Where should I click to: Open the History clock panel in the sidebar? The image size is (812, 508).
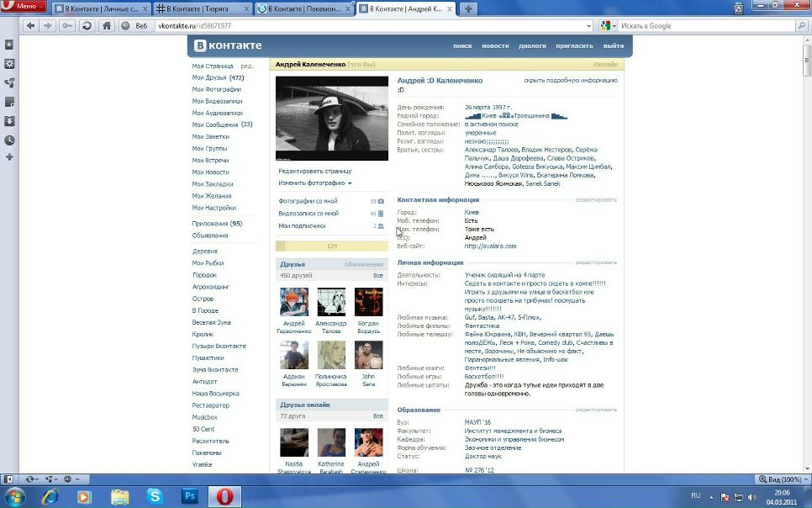(x=9, y=140)
